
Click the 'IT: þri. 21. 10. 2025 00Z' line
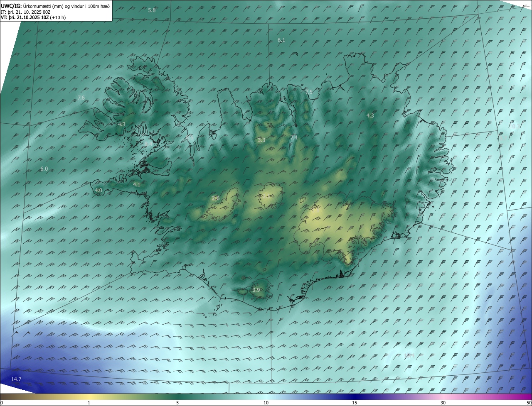point(26,12)
